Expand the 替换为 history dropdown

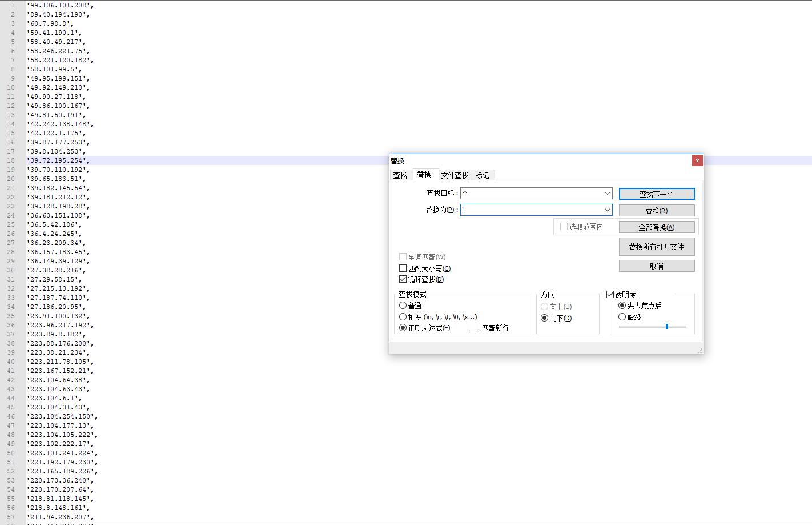coord(608,210)
